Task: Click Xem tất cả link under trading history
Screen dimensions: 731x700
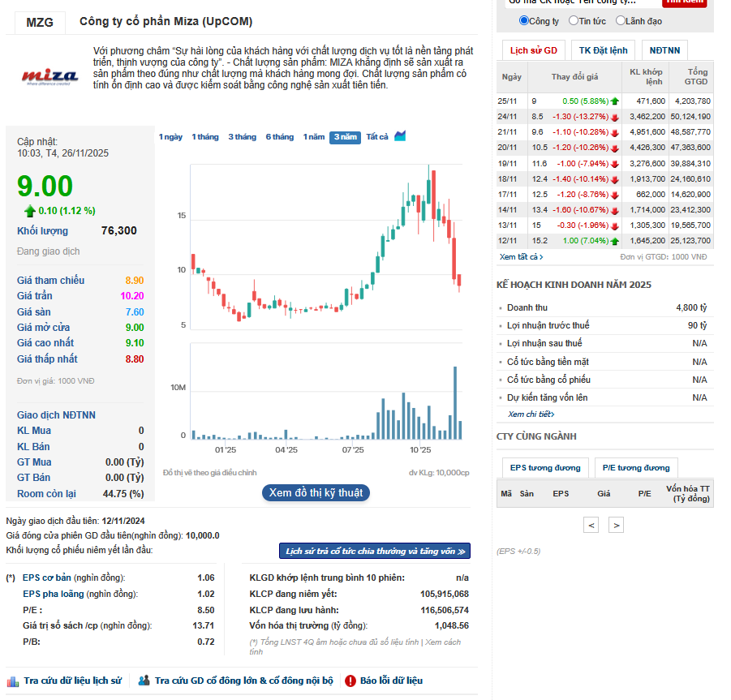Action: coord(521,257)
